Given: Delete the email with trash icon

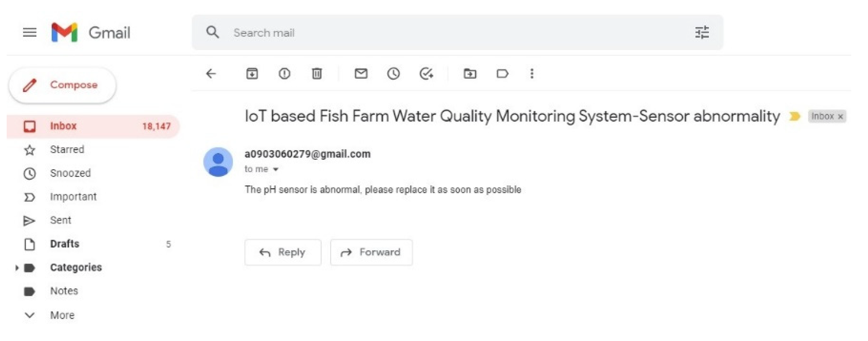Looking at the screenshot, I should point(316,74).
